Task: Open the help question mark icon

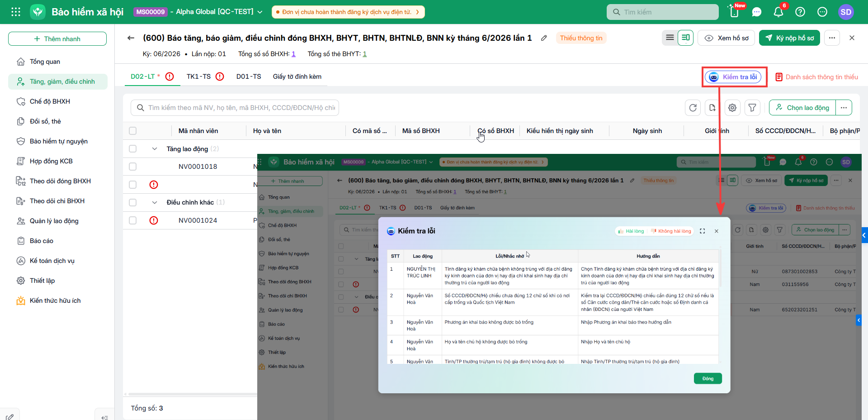Action: click(800, 12)
